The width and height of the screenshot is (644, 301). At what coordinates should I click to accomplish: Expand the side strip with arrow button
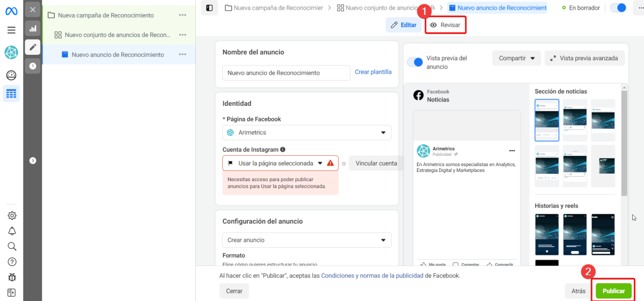(33, 160)
